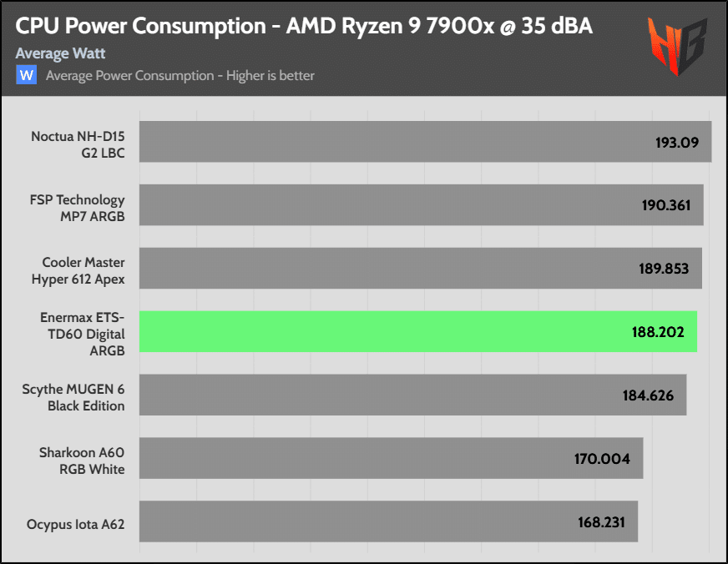The width and height of the screenshot is (728, 564).
Task: Select the Cooler Master Hyper 612 Apex bar
Action: pos(421,268)
